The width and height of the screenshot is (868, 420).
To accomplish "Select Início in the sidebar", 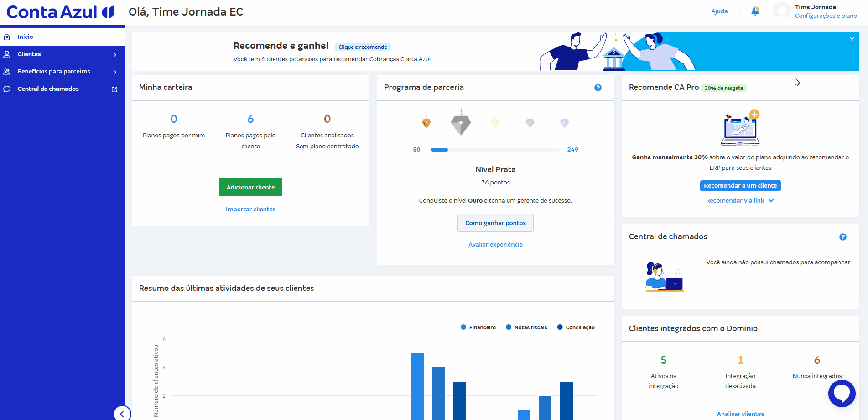I will [62, 37].
